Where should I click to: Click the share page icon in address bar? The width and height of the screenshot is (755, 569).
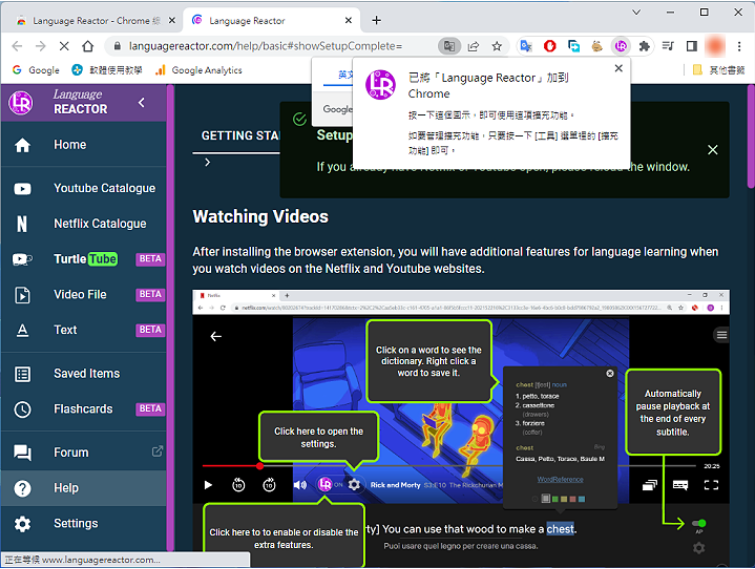tap(473, 46)
